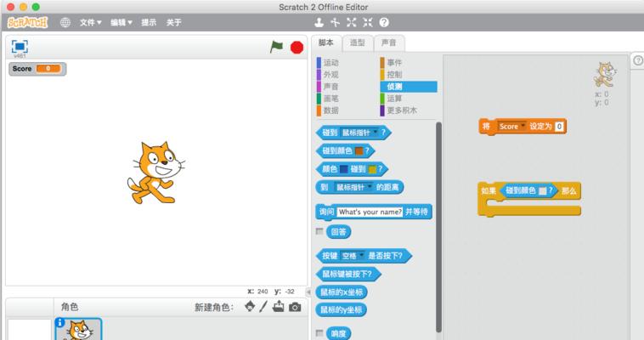Create new sprite from camera
This screenshot has width=644, height=340.
[x=295, y=307]
